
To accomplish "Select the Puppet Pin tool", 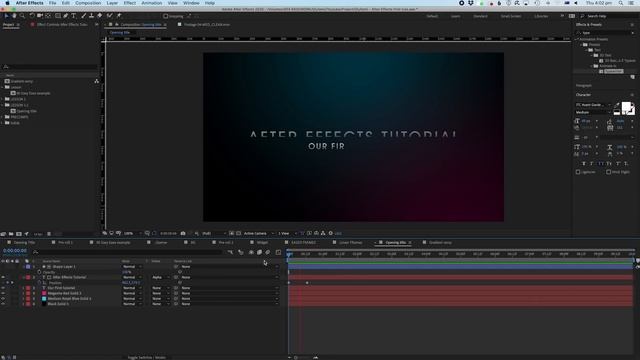I will (119, 16).
